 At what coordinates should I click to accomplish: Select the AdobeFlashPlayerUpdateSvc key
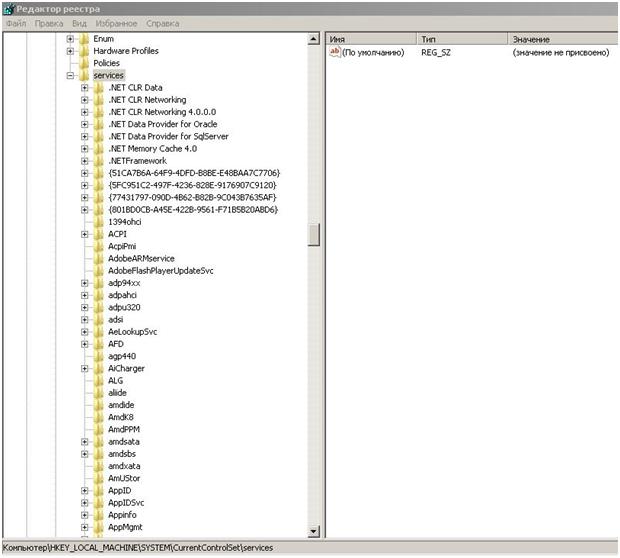(x=161, y=270)
